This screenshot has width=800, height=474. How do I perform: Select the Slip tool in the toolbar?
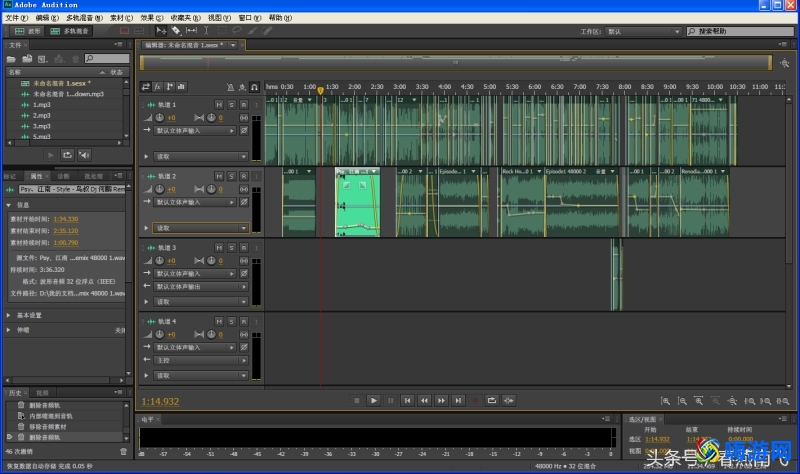(x=191, y=31)
